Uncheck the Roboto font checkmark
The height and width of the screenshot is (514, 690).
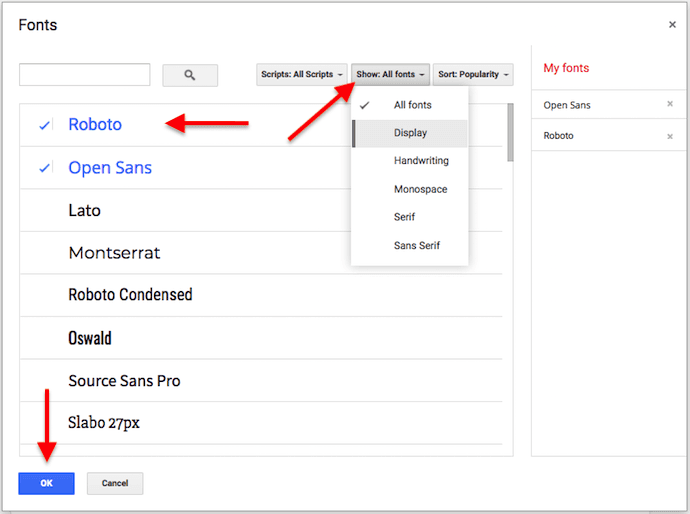(44, 125)
